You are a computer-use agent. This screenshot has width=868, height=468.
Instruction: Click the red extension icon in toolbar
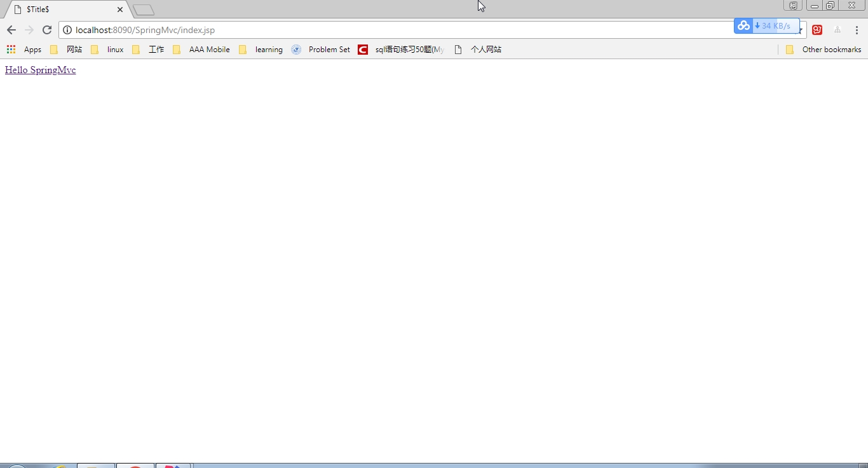(817, 30)
